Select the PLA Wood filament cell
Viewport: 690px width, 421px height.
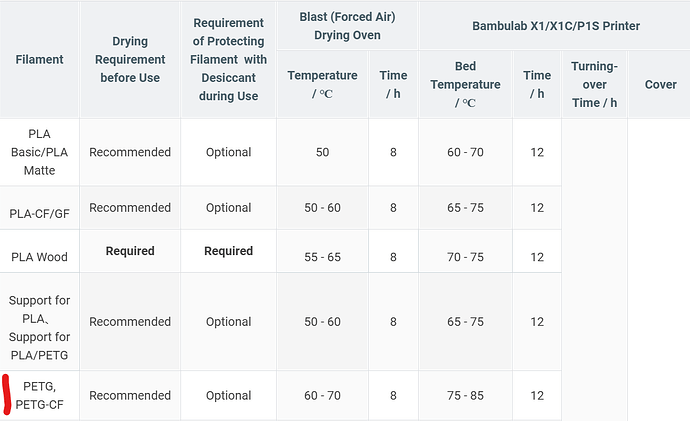tap(39, 251)
